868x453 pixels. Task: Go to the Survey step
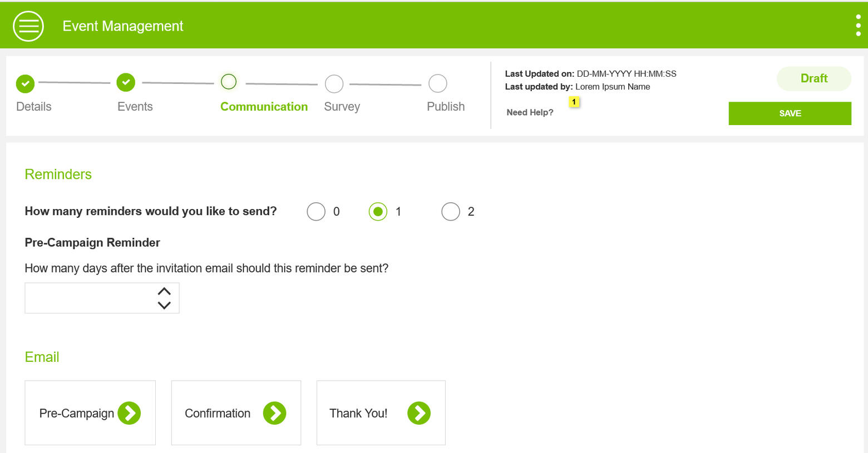tap(334, 84)
